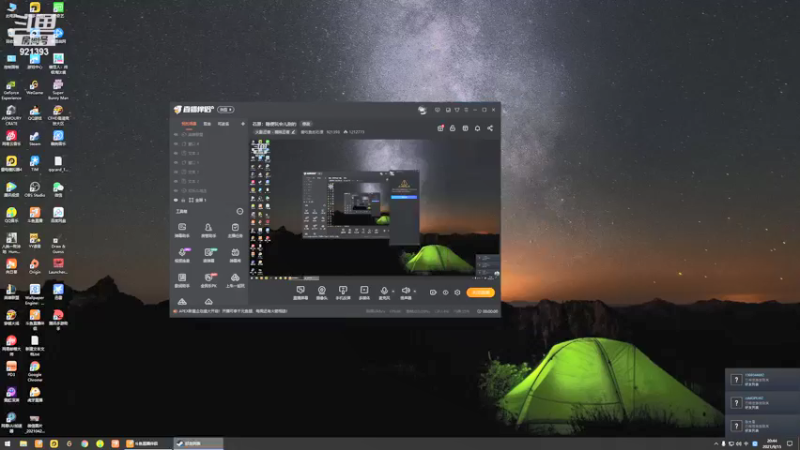This screenshot has width=800, height=450.
Task: Open the gift icon with the red dot
Action: (x=440, y=128)
